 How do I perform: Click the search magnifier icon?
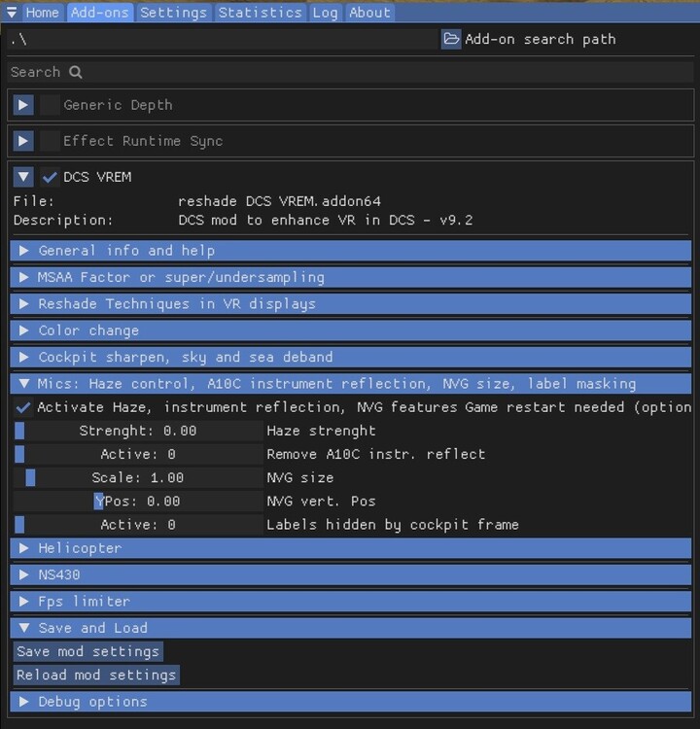click(x=76, y=72)
